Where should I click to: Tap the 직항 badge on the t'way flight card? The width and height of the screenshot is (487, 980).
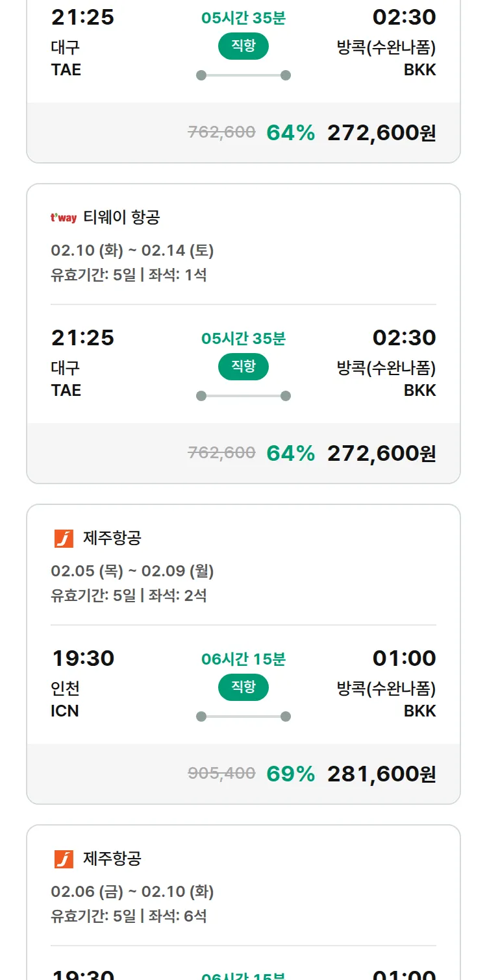pos(243,367)
